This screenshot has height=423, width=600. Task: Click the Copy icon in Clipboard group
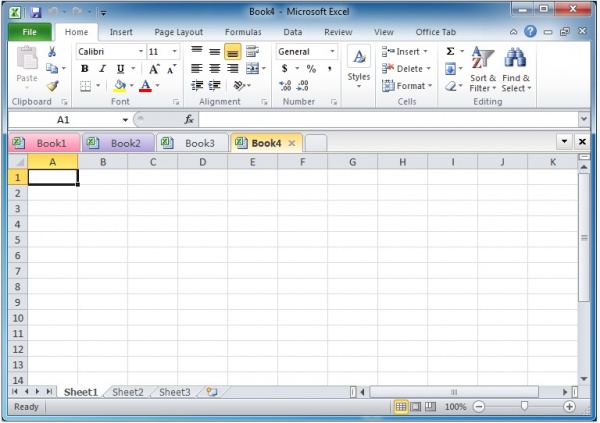click(x=52, y=69)
